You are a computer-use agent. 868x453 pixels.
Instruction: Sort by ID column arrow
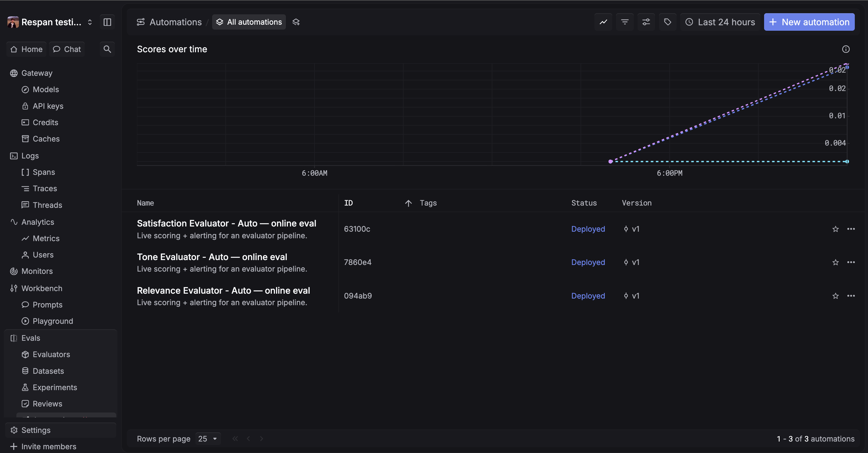pos(408,203)
